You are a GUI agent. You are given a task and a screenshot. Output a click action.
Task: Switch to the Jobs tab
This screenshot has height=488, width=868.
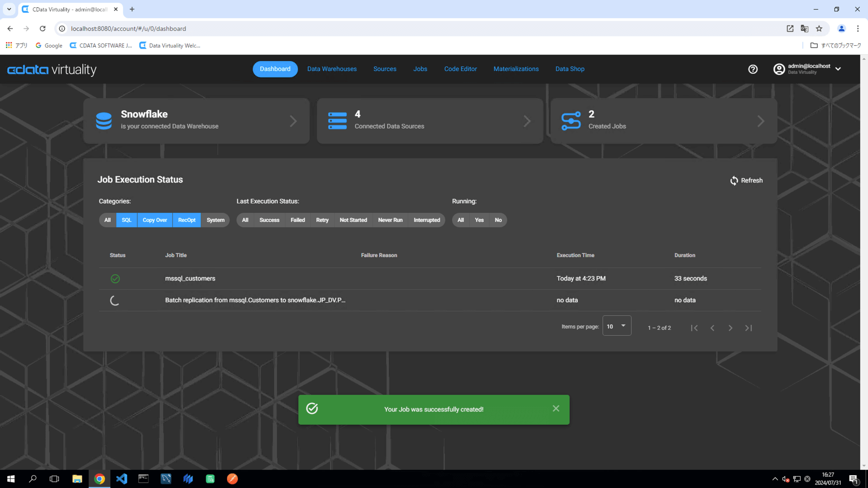[420, 69]
